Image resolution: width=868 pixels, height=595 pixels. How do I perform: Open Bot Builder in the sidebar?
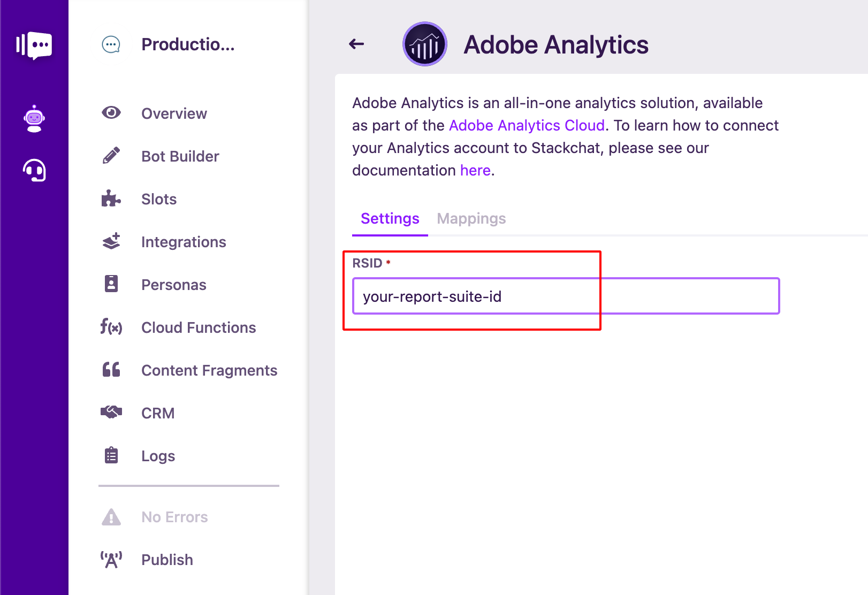click(x=180, y=156)
